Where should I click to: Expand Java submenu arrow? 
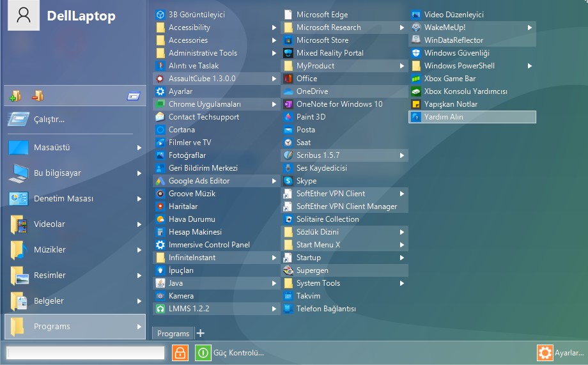click(274, 283)
